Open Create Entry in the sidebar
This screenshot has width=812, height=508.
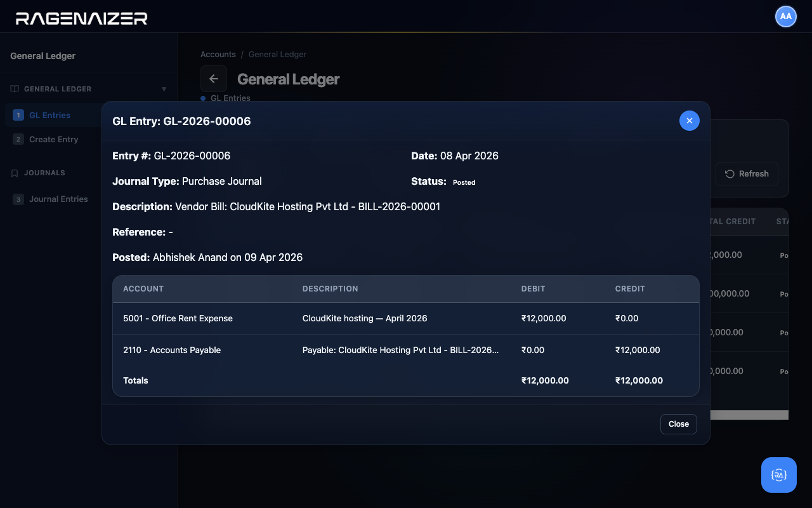53,139
